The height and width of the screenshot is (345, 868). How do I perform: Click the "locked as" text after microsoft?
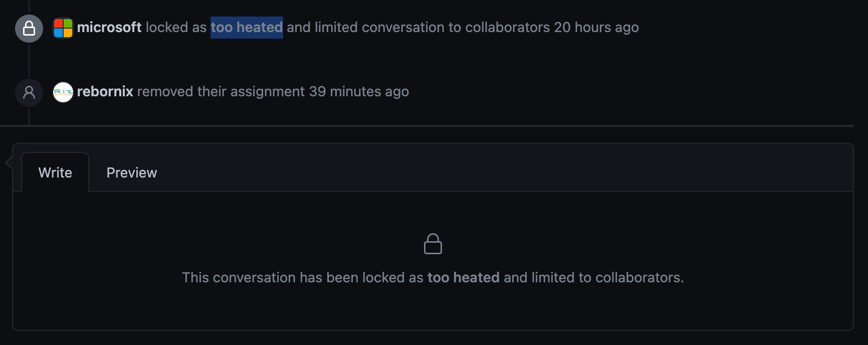point(176,28)
